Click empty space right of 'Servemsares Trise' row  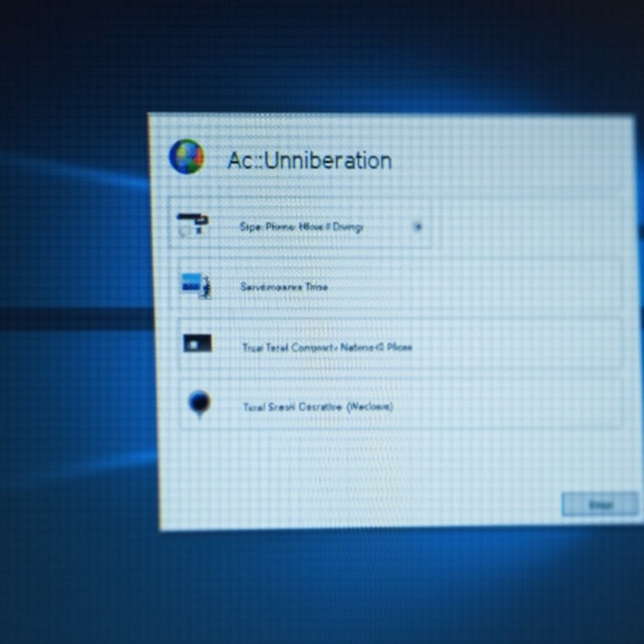coord(491,287)
